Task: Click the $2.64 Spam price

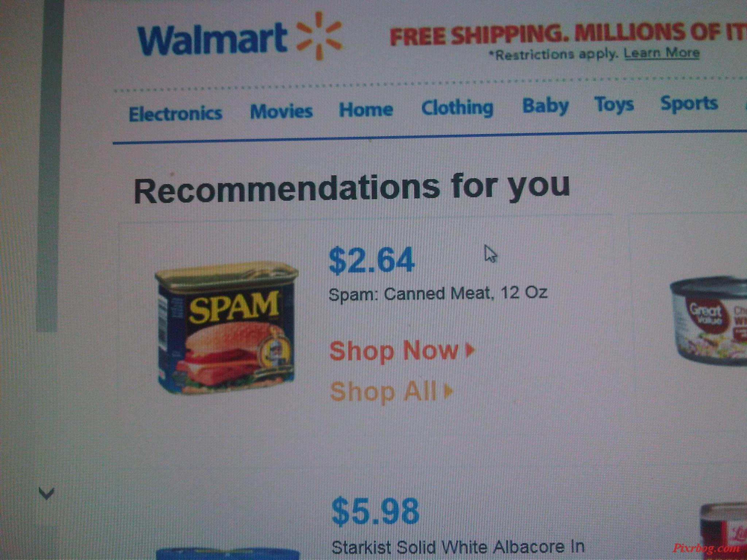Action: click(x=372, y=260)
